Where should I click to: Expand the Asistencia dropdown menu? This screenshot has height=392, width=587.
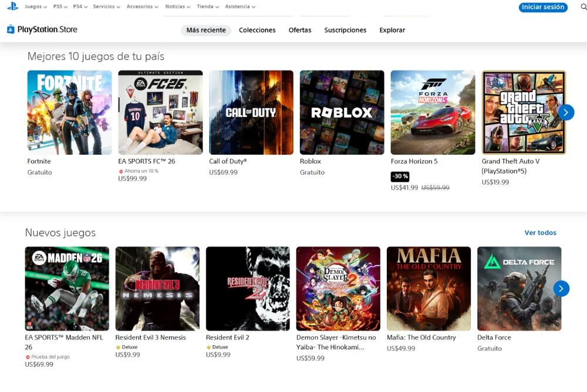pos(239,6)
